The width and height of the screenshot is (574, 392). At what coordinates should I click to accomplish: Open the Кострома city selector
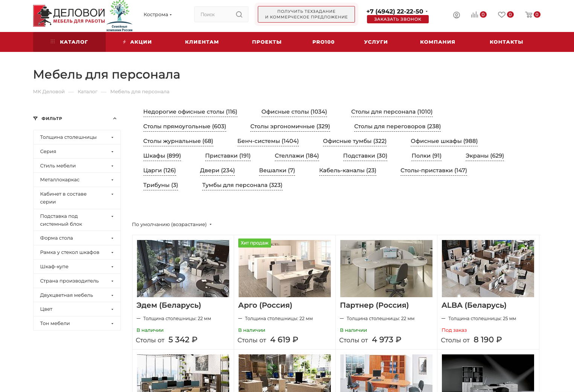coord(157,15)
